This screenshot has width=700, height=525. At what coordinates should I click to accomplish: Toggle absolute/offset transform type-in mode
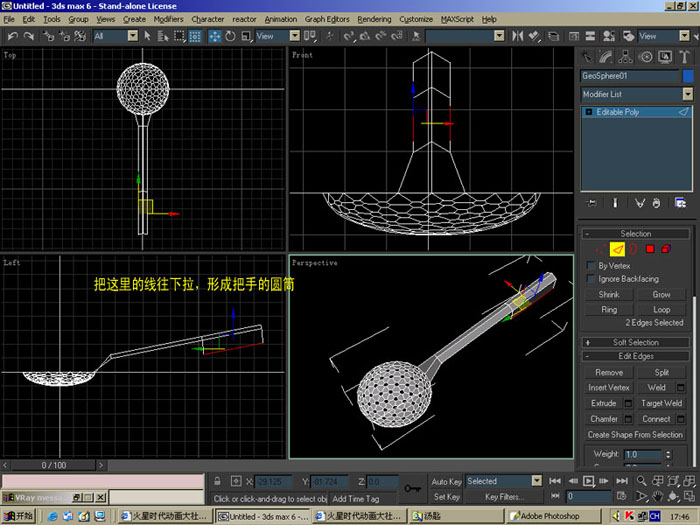click(x=236, y=481)
